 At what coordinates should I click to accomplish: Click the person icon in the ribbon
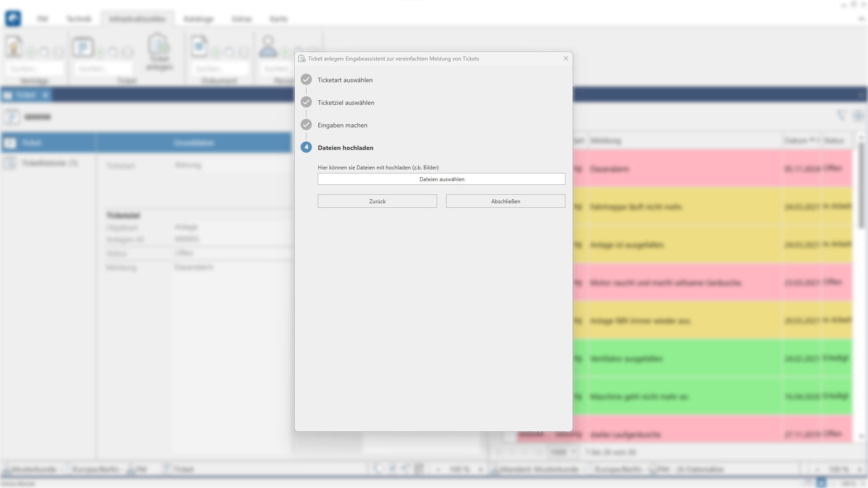click(x=268, y=47)
